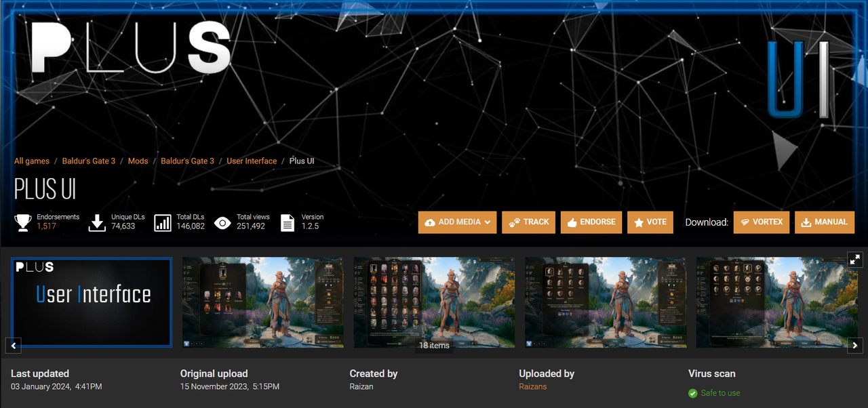Click the 18 items gallery label
The width and height of the screenshot is (868, 408).
[x=434, y=346]
